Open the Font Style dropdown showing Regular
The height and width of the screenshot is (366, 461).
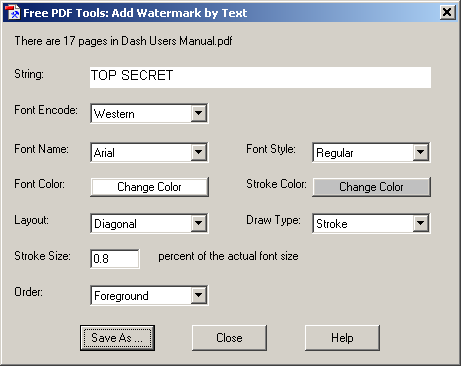click(371, 152)
